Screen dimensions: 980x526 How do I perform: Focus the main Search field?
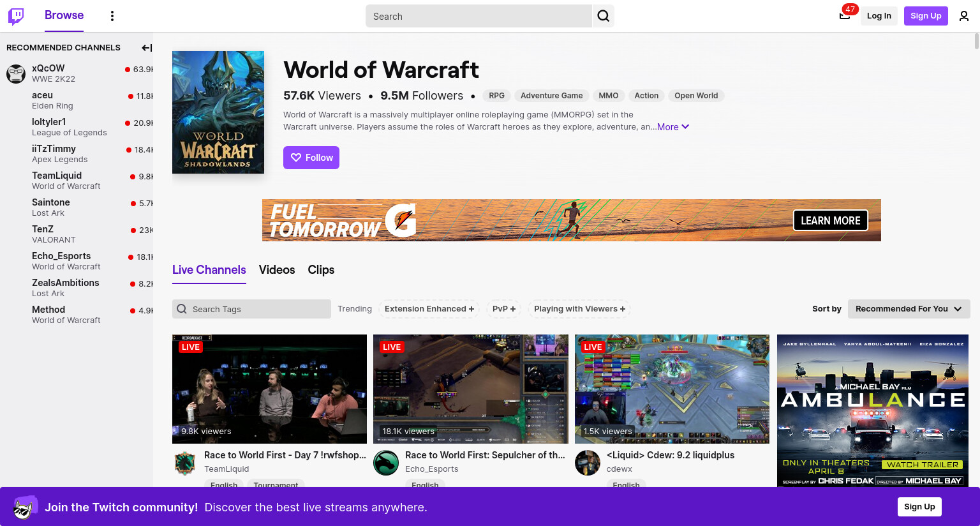[x=479, y=16]
